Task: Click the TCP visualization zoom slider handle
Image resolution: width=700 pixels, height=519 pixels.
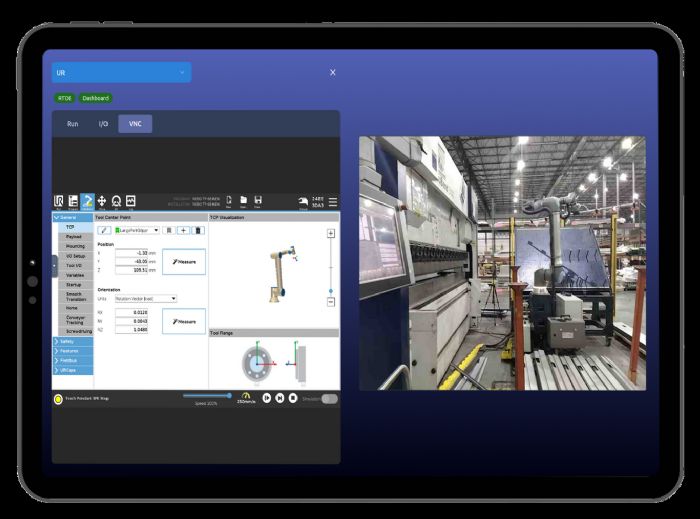Action: click(x=331, y=291)
